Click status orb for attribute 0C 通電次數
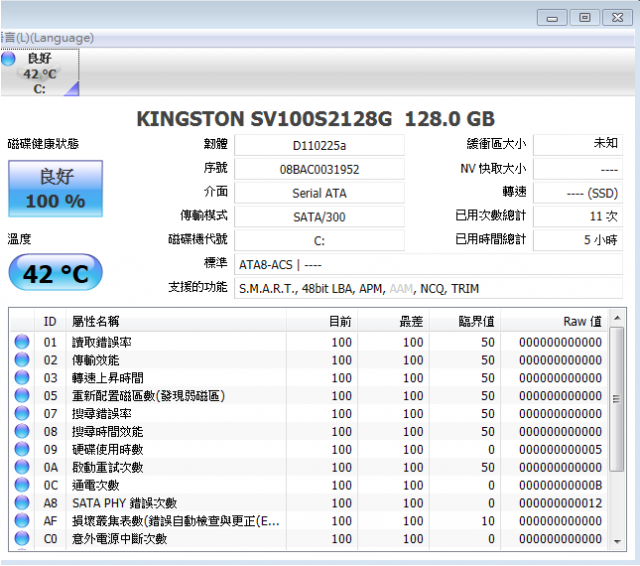Image resolution: width=640 pixels, height=566 pixels. click(x=22, y=485)
